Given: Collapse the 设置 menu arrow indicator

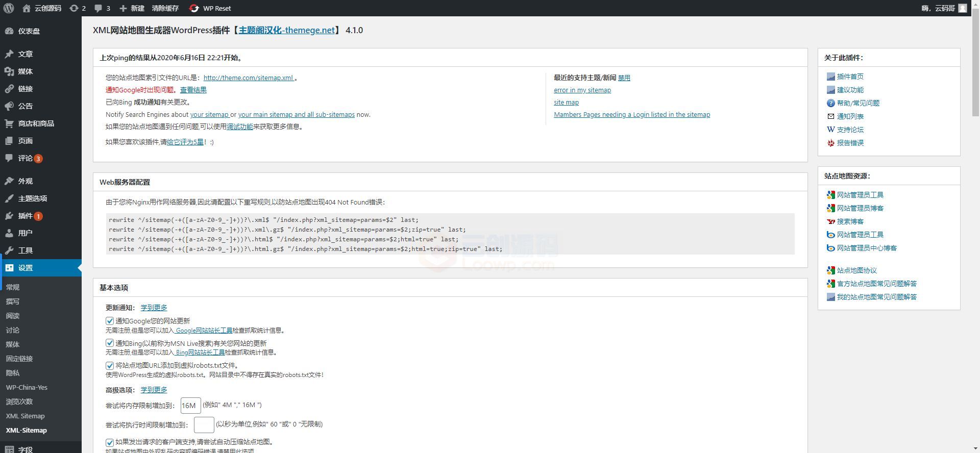Looking at the screenshot, I should [x=80, y=268].
